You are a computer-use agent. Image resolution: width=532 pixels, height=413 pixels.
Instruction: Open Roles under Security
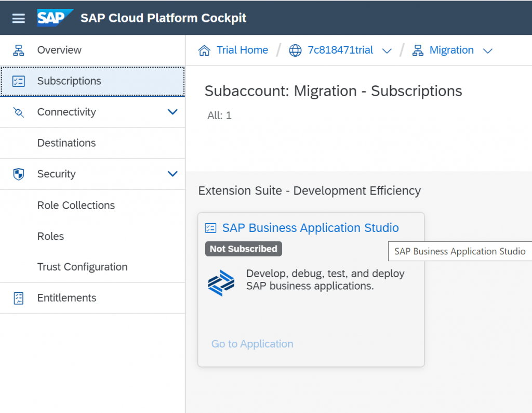click(x=92, y=236)
